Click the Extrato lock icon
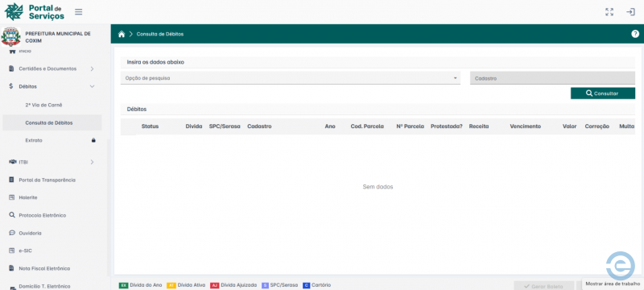The width and height of the screenshot is (644, 290). click(93, 140)
